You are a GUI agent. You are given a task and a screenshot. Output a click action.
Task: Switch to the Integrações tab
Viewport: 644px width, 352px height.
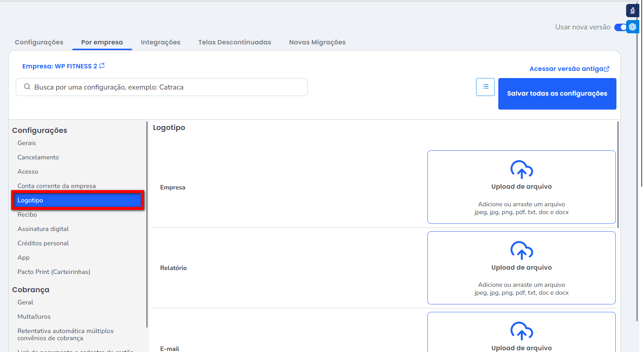pyautogui.click(x=160, y=42)
